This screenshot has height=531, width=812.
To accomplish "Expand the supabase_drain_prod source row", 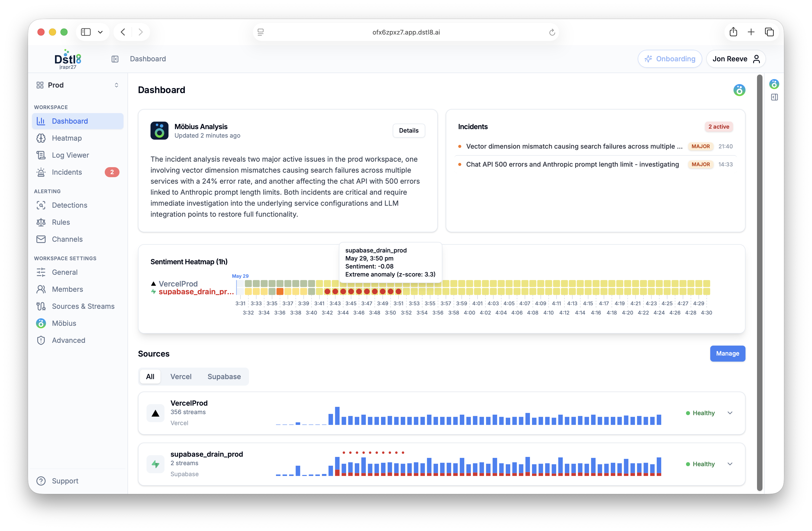I will pyautogui.click(x=730, y=464).
